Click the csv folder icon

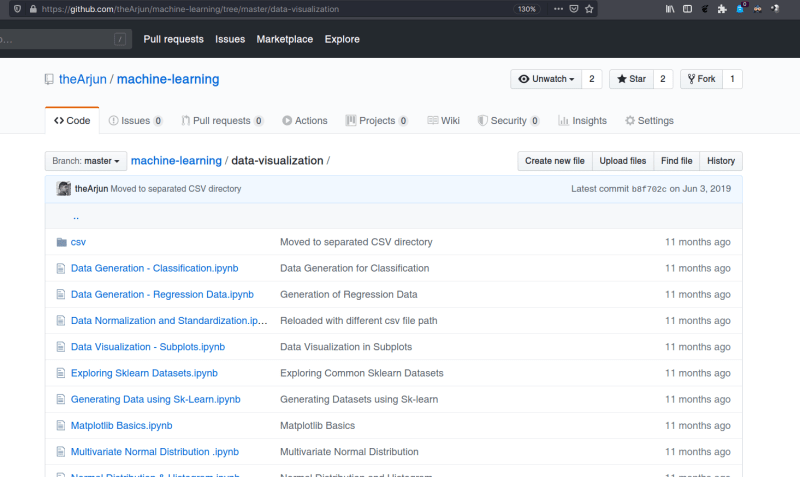coord(62,242)
